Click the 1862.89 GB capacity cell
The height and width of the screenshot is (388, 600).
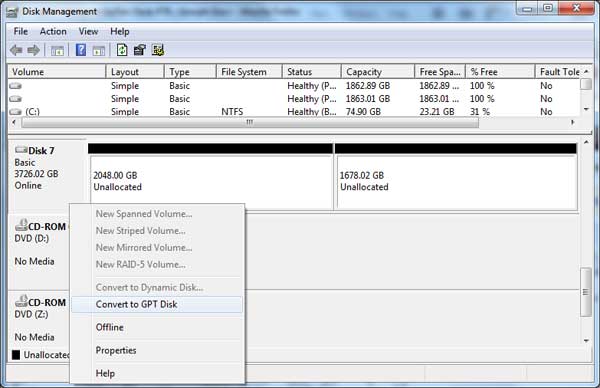point(368,86)
